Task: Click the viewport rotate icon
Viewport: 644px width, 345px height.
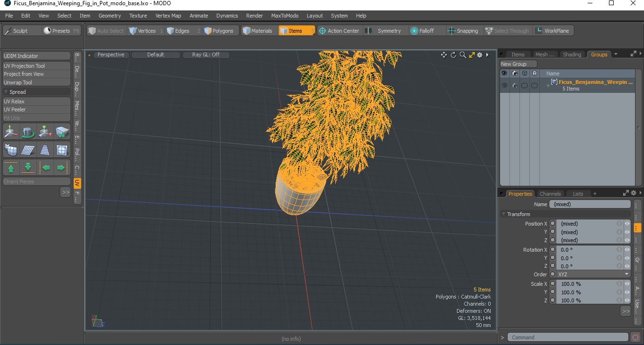Action: coord(453,55)
